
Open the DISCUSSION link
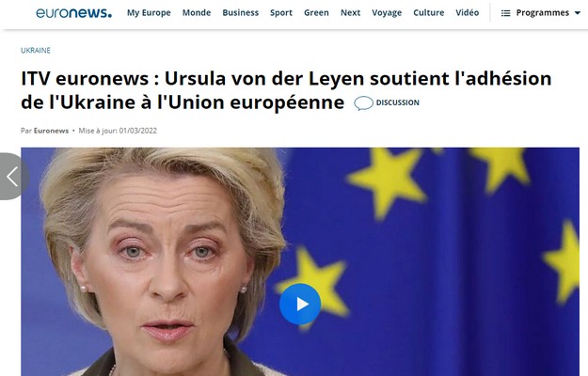(398, 102)
